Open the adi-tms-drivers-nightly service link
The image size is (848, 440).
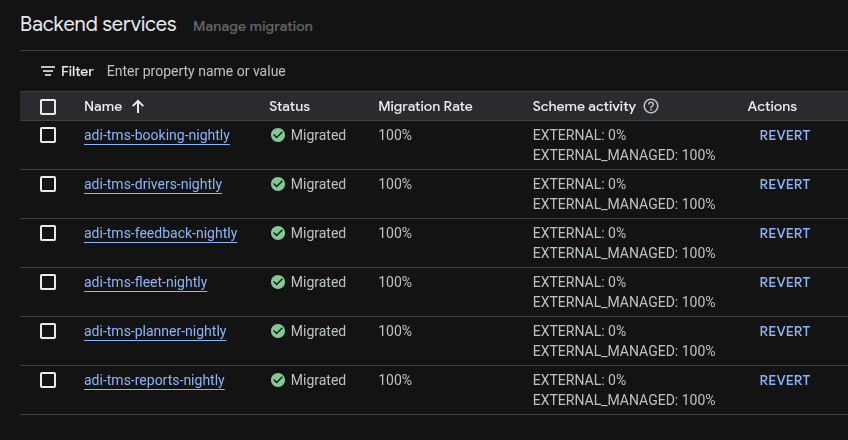(153, 184)
